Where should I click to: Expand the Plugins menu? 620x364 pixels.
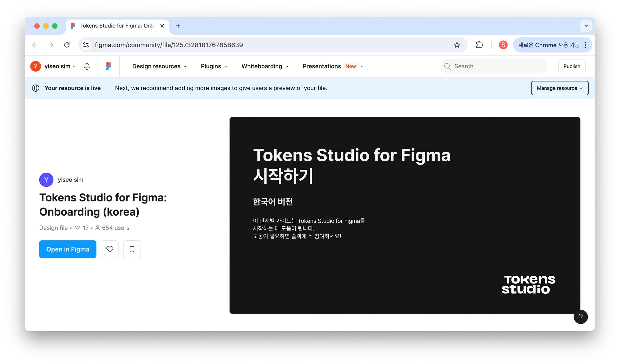coord(214,66)
